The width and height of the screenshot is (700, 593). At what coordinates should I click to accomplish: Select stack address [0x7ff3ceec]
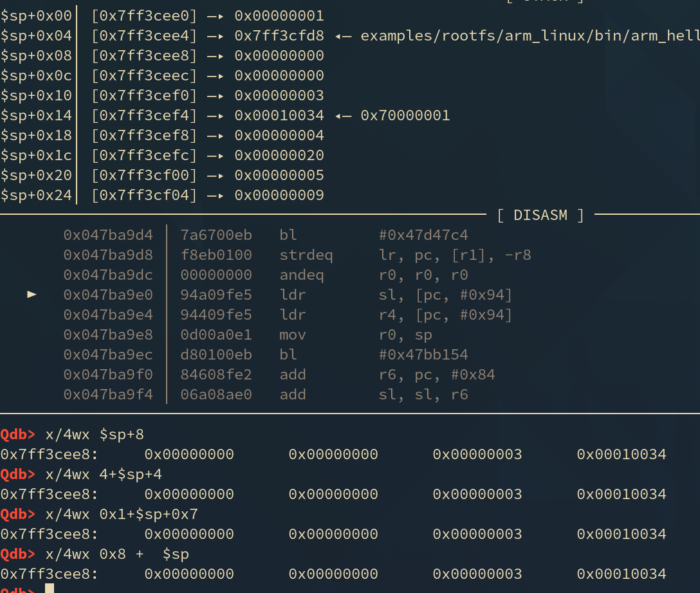click(x=144, y=76)
